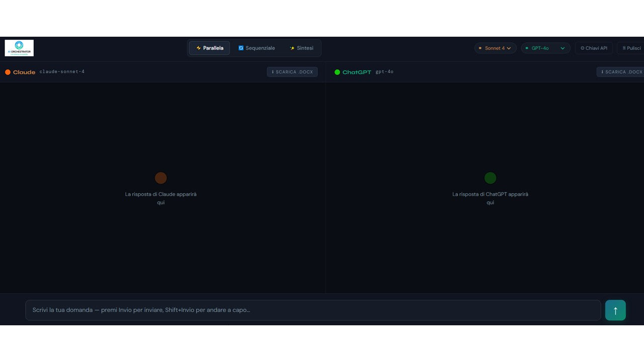Screen dimensions: 644x362
Task: Download Claude's response as DOCX
Action: tap(292, 71)
